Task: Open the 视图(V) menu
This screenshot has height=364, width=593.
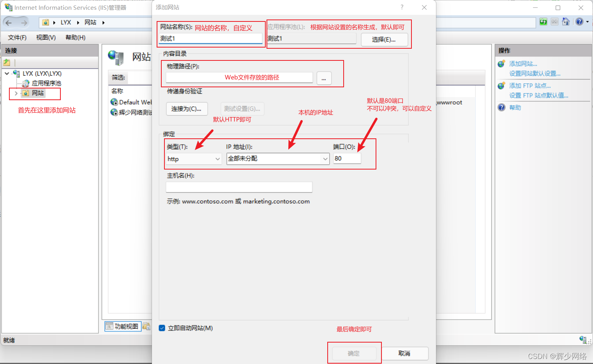Action: tap(46, 37)
